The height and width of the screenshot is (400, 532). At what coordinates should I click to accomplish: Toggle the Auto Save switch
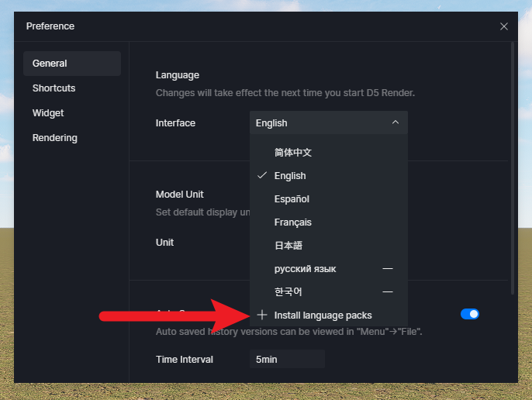coord(470,314)
